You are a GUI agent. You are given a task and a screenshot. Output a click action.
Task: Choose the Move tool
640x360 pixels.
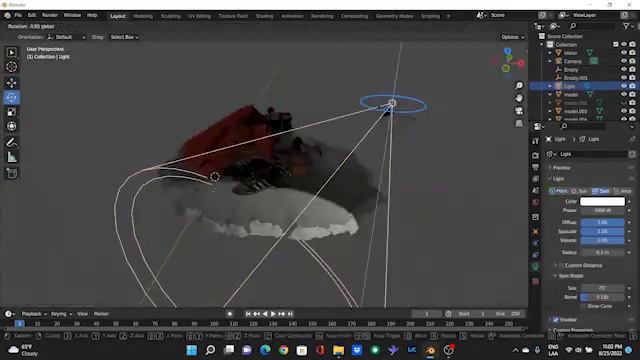(x=11, y=83)
